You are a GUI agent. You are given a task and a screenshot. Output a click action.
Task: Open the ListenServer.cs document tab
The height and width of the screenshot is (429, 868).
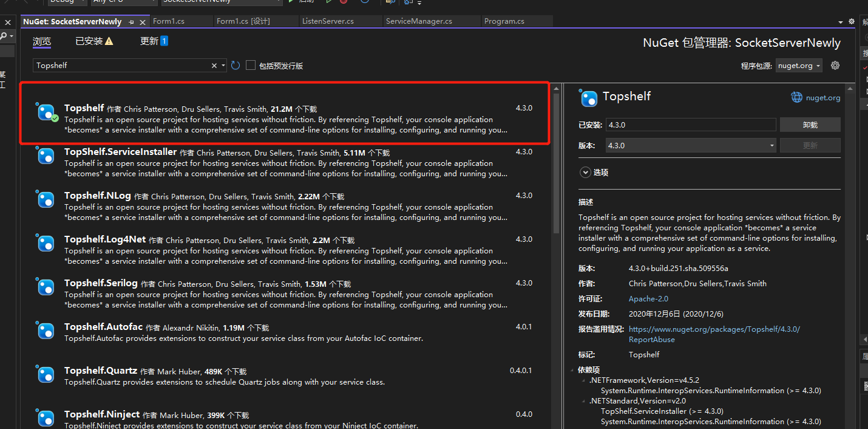click(328, 21)
